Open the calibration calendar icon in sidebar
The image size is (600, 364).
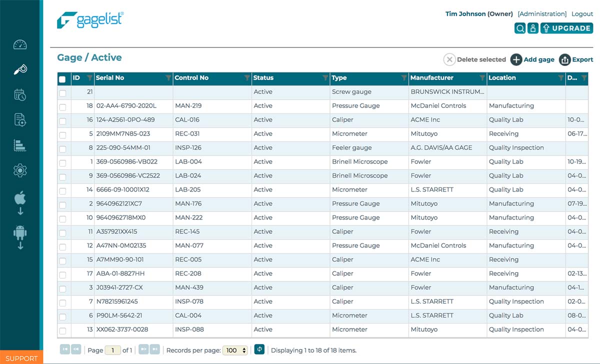coord(20,94)
